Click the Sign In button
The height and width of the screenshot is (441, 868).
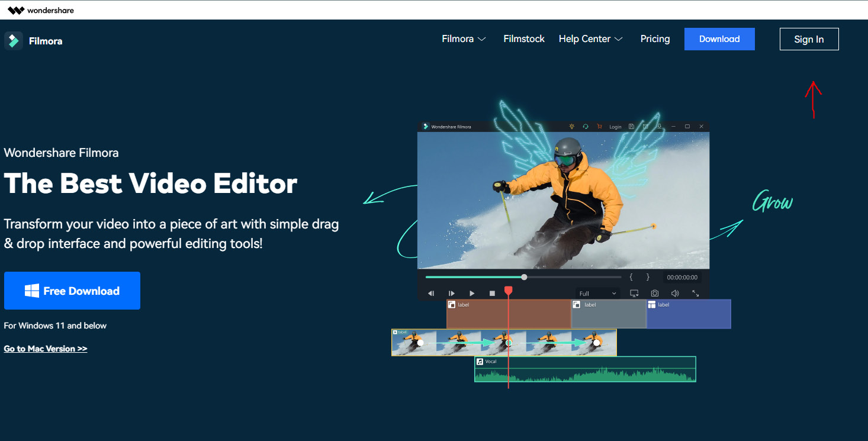pos(809,39)
